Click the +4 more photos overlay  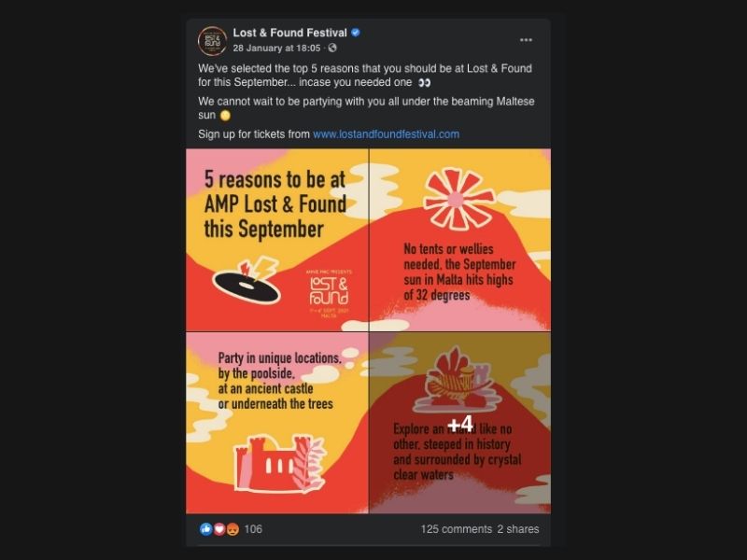[460, 423]
